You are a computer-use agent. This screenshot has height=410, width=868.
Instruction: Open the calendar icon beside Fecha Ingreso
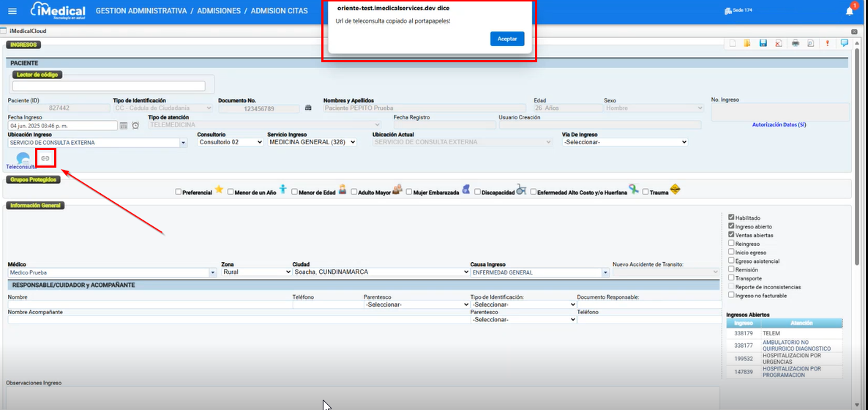pyautogui.click(x=124, y=126)
